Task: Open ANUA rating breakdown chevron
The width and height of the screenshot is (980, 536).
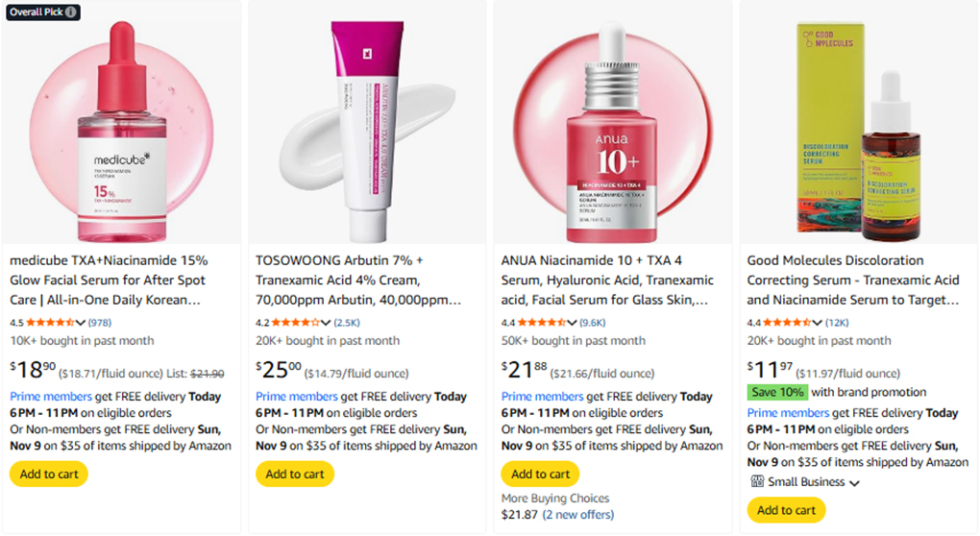Action: coord(573,323)
